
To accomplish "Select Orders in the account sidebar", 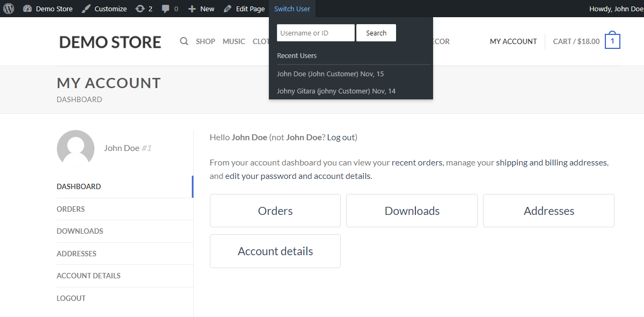I will coord(71,209).
